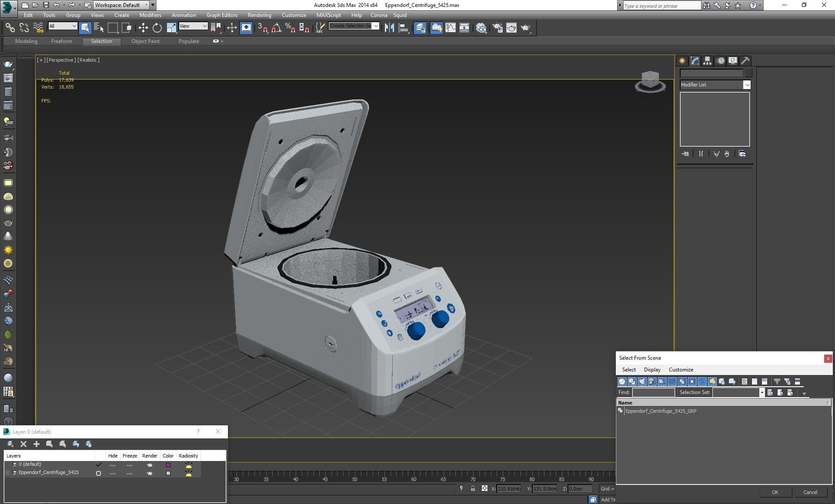The image size is (835, 504).
Task: Open the Modifiers menu
Action: 150,15
